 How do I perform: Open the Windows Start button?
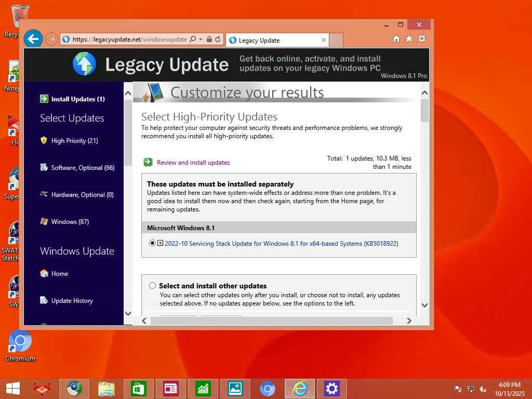13,389
